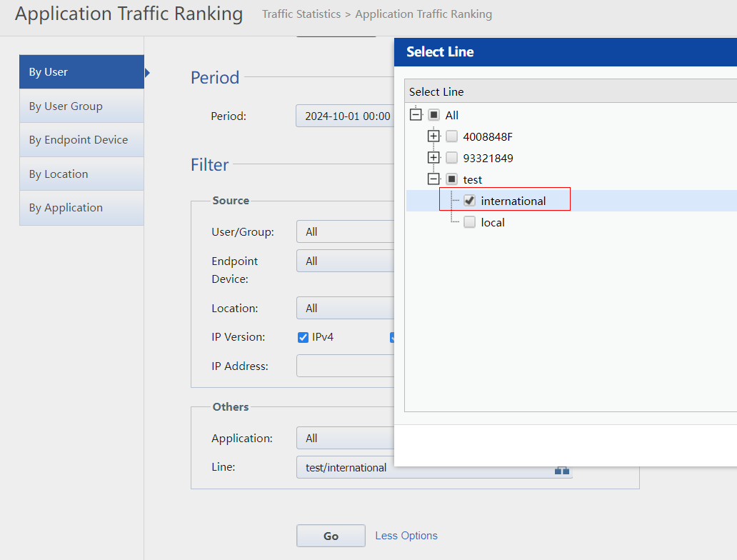Click the IP Address input field

tap(345, 366)
